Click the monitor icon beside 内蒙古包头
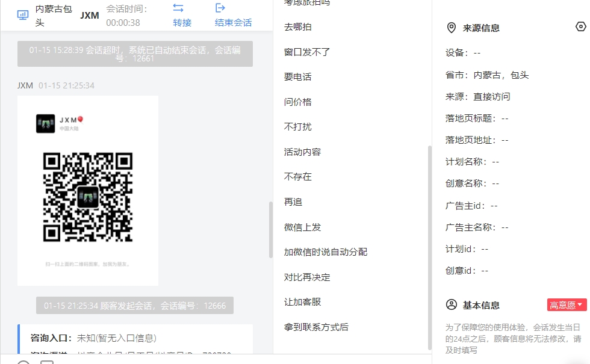Image resolution: width=590 pixels, height=364 pixels. point(23,15)
